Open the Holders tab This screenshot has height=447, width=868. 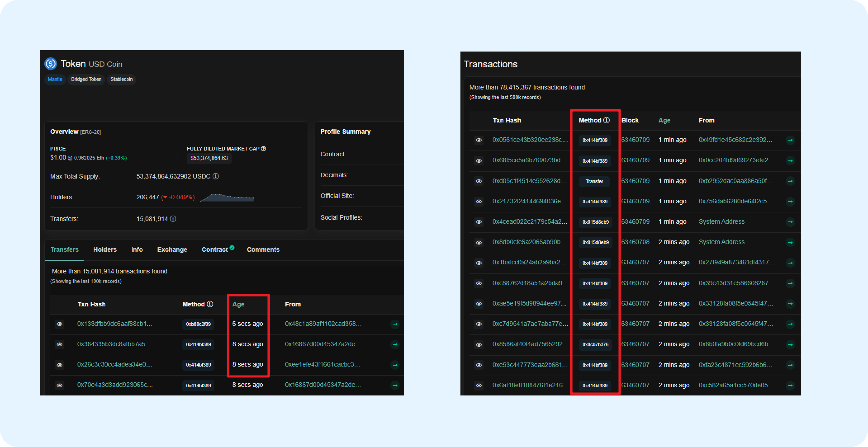105,250
